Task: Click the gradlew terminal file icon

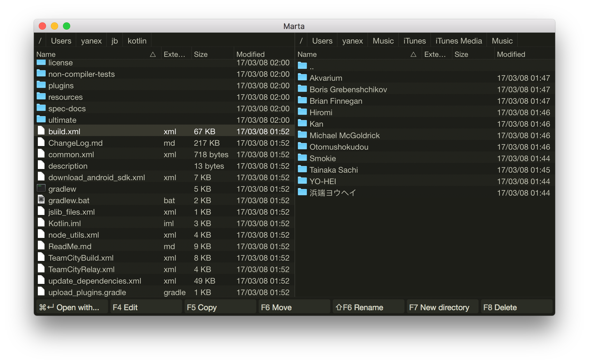Action: click(x=41, y=188)
